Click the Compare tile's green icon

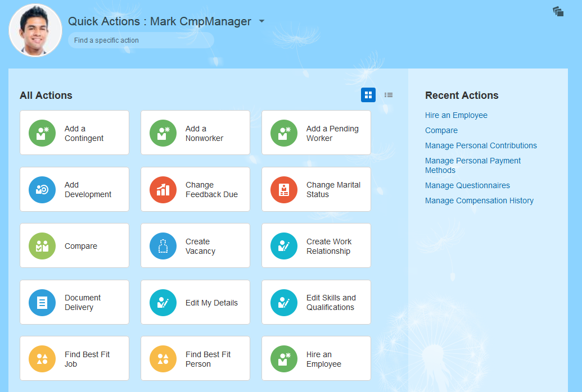point(42,246)
